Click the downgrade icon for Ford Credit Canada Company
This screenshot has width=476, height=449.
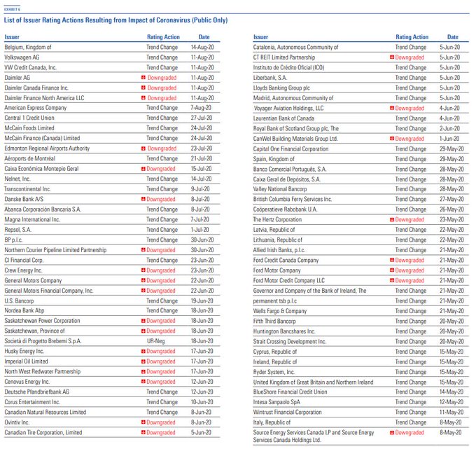(392, 260)
